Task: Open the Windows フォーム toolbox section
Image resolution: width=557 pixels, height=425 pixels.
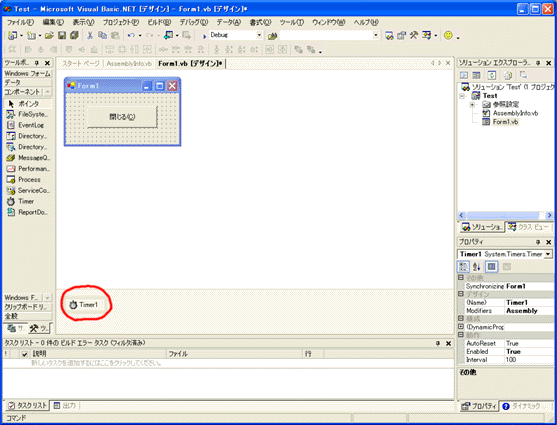Action: [28, 74]
